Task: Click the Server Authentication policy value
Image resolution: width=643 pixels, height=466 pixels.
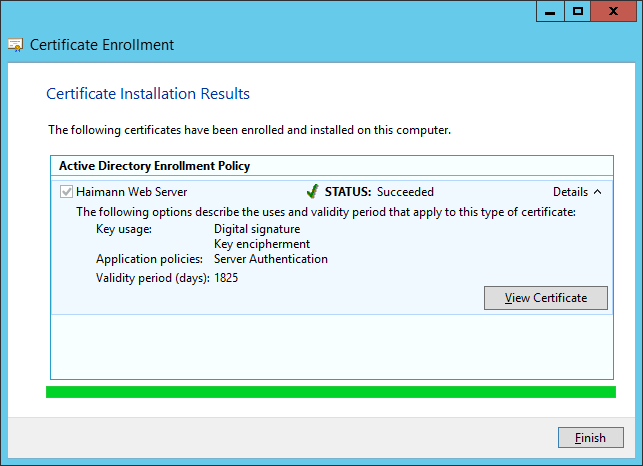Action: (x=271, y=259)
